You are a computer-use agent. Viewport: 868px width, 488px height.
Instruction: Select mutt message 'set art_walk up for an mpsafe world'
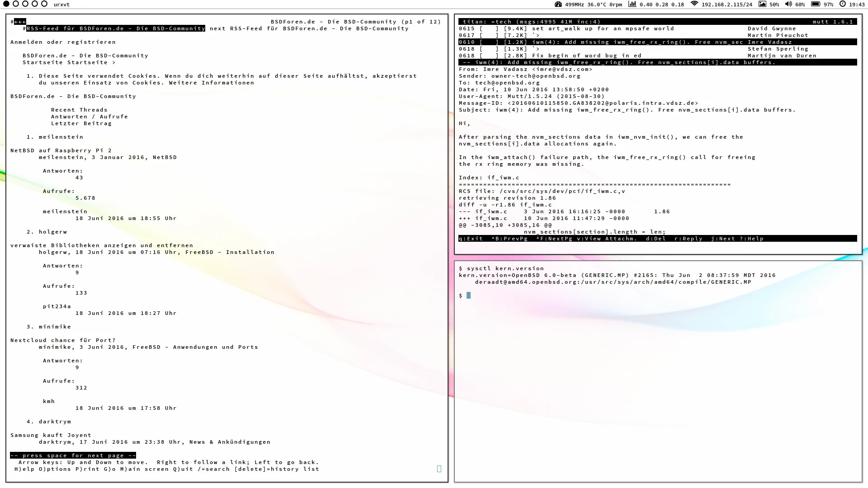click(x=603, y=28)
